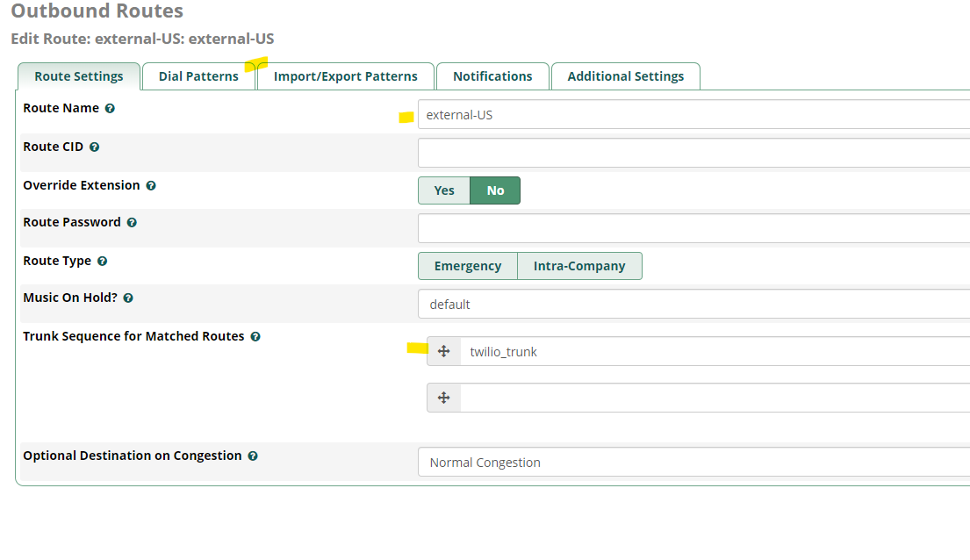The width and height of the screenshot is (970, 560).
Task: Switch to the Dial Patterns tab
Action: 198,76
